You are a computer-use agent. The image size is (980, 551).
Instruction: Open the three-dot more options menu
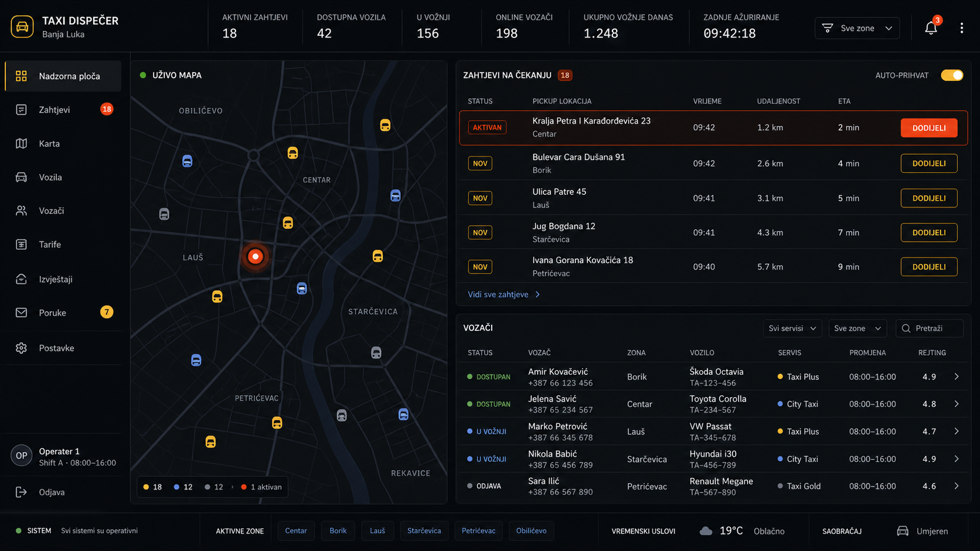[961, 28]
